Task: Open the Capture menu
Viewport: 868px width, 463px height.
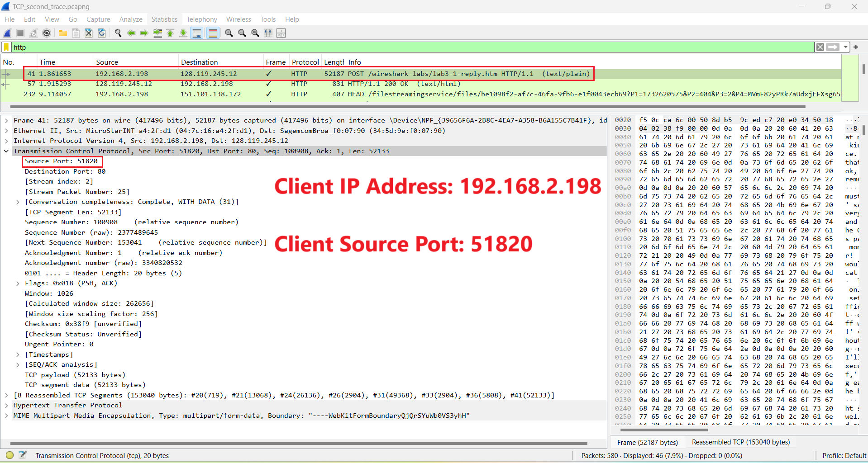Action: (98, 19)
